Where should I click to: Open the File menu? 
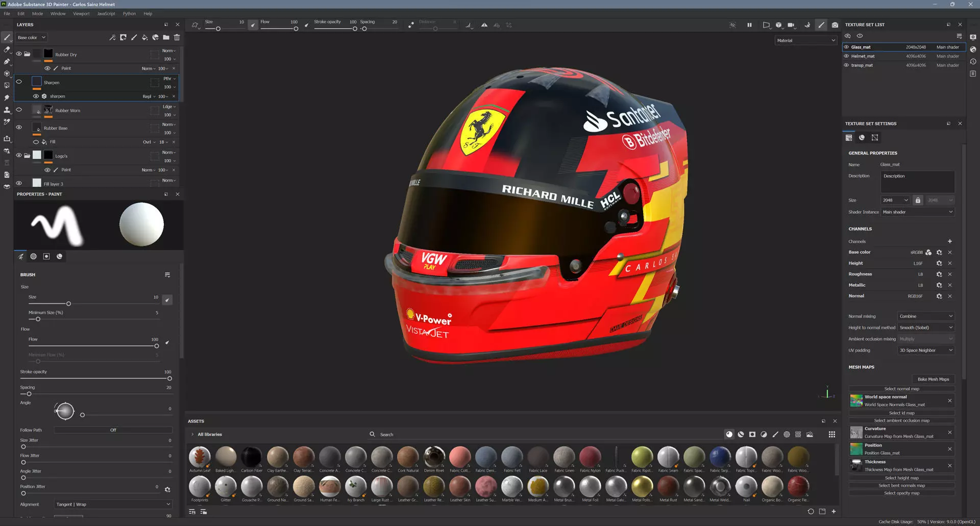click(x=7, y=14)
